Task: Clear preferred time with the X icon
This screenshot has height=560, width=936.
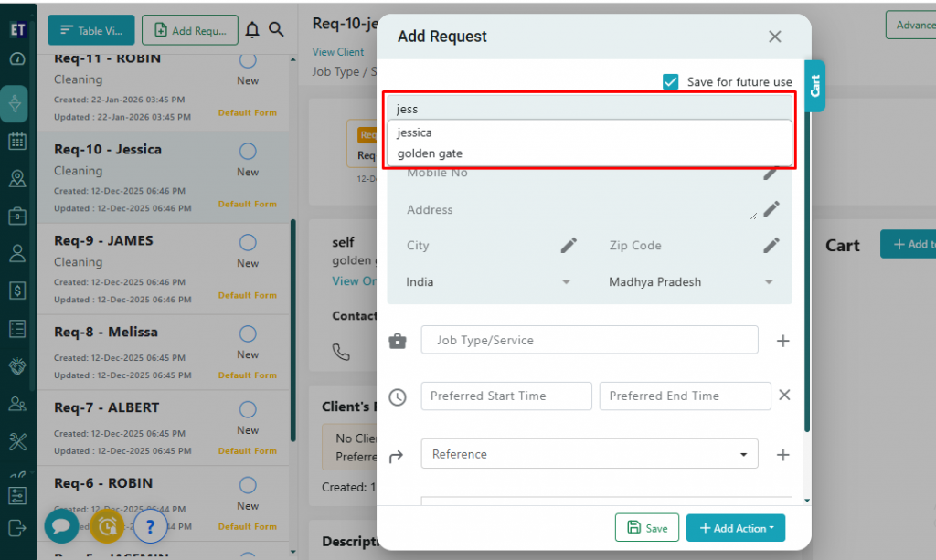Action: point(784,396)
